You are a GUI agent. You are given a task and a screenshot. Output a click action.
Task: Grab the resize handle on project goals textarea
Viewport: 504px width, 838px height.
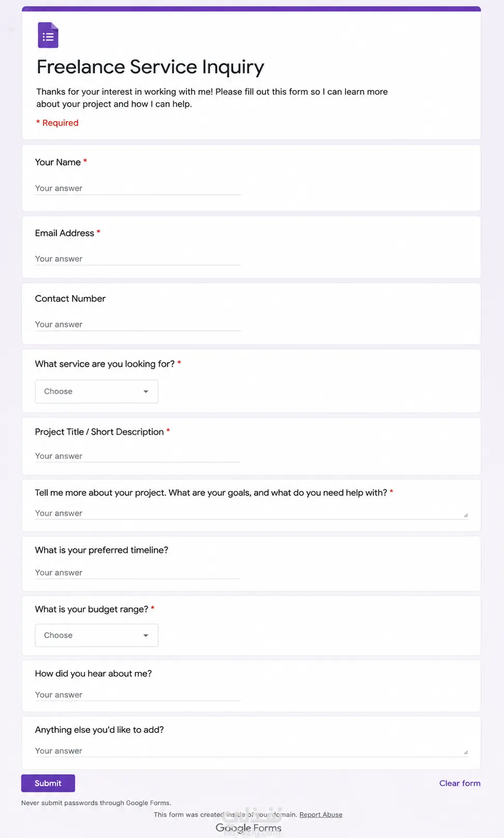click(466, 515)
